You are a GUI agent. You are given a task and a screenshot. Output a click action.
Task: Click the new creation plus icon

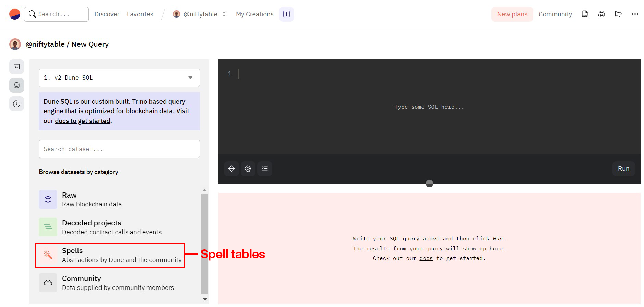pos(286,14)
